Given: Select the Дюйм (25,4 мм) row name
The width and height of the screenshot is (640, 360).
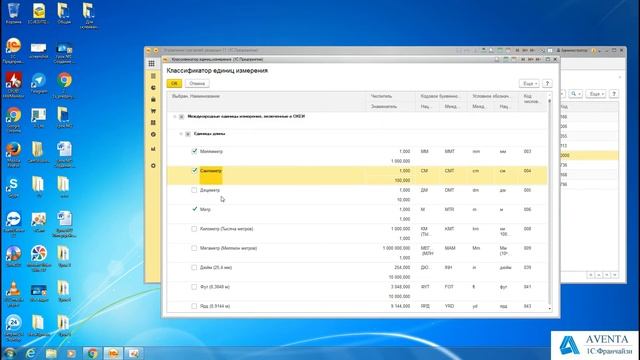Looking at the screenshot, I should [216, 268].
